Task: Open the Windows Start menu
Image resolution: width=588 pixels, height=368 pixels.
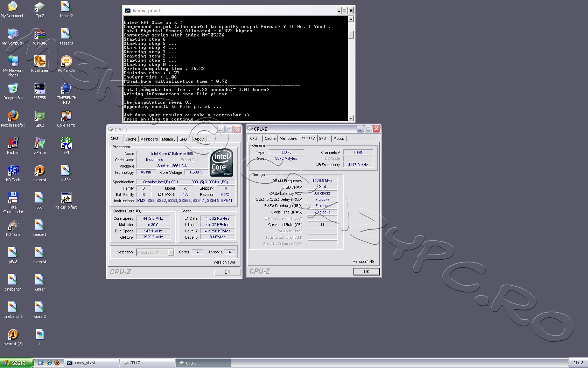Action: click(x=16, y=363)
